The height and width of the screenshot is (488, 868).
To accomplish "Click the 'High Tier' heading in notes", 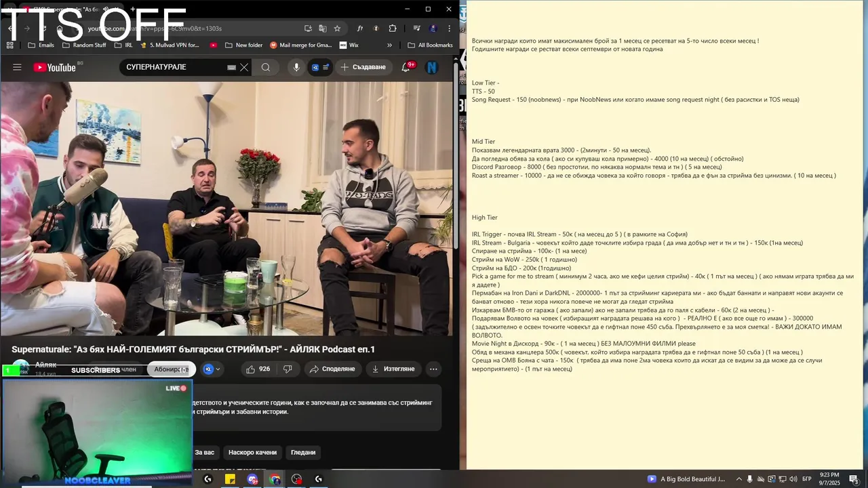I will pyautogui.click(x=485, y=218).
